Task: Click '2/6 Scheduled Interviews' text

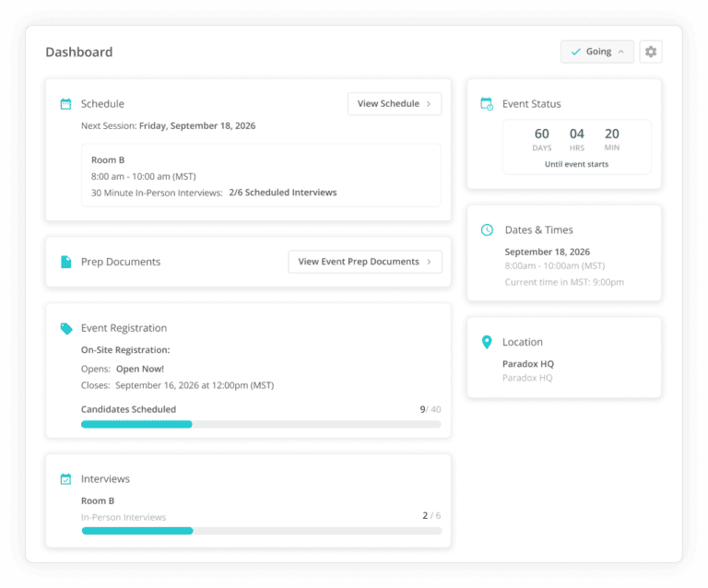Action: [x=283, y=193]
